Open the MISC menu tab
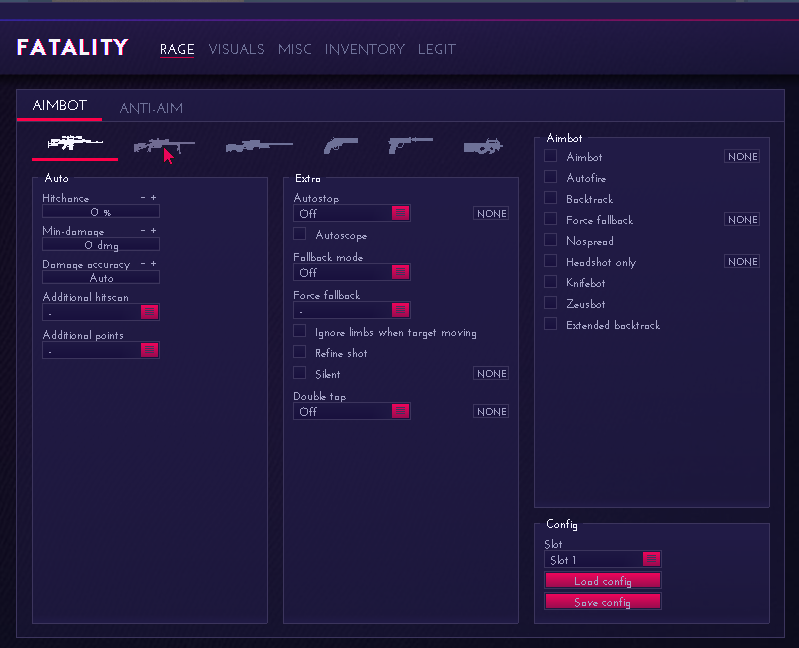Viewport: 799px width, 648px height. coord(295,49)
